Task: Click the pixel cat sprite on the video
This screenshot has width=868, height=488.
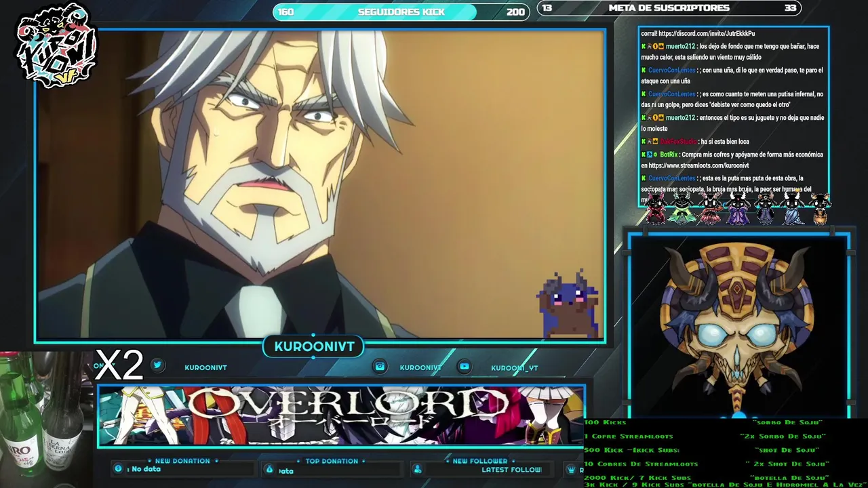Action: (x=568, y=304)
